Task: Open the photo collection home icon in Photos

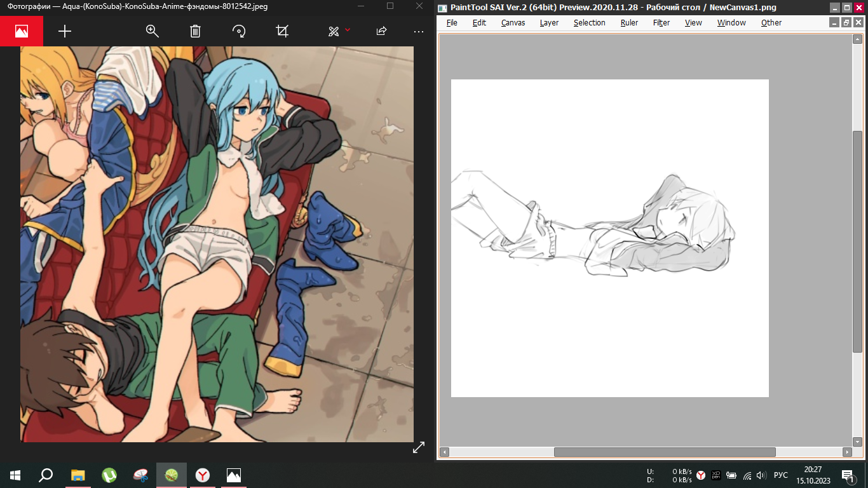Action: click(22, 31)
